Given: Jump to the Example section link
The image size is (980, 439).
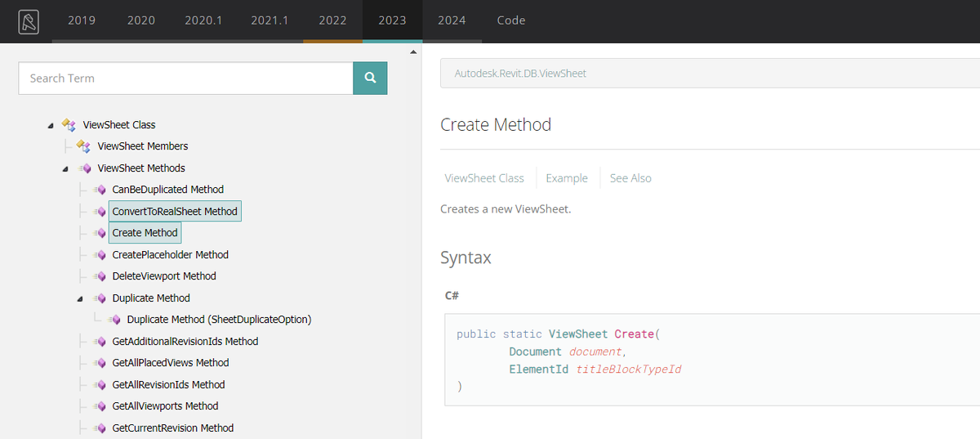Looking at the screenshot, I should click(567, 178).
